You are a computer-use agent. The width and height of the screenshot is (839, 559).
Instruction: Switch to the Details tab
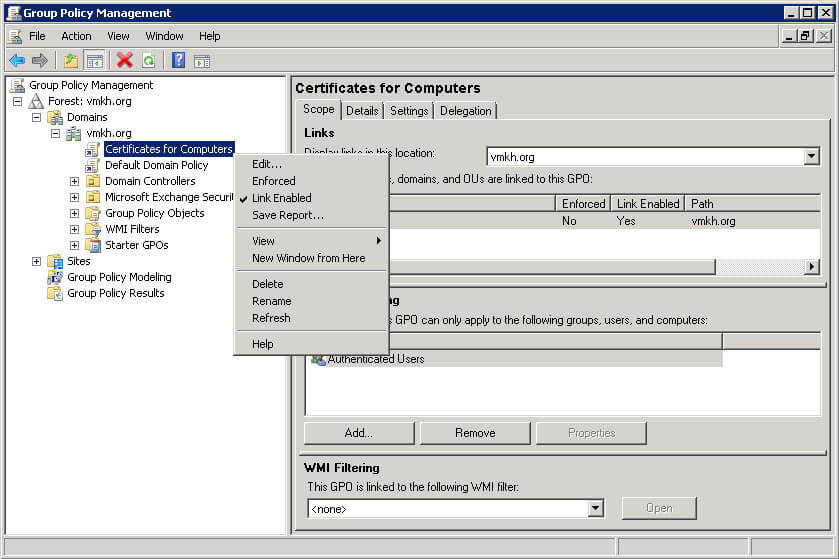point(362,111)
